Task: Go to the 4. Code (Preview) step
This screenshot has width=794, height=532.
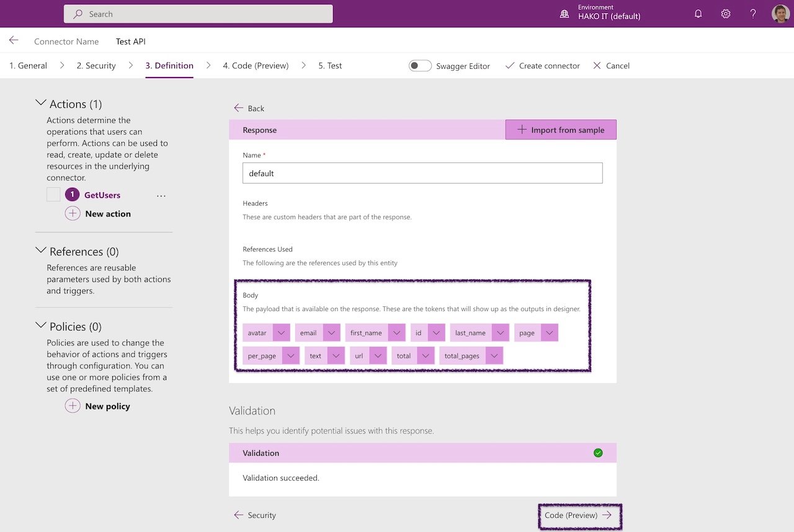Action: [x=256, y=66]
